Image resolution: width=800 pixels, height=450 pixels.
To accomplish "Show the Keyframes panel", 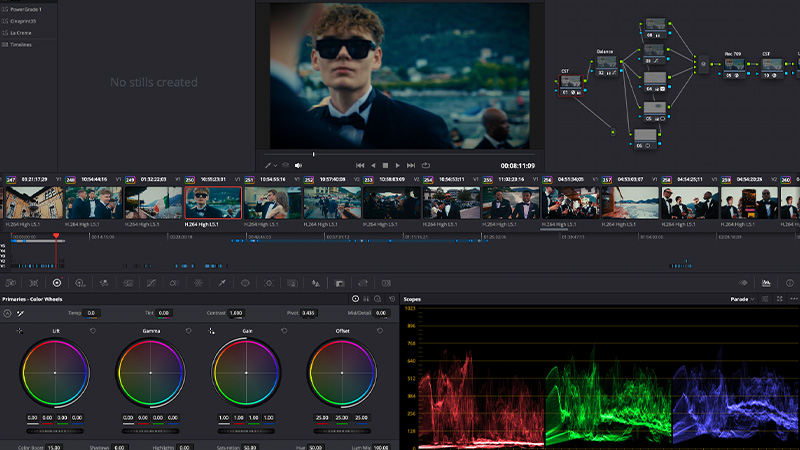I will click(x=743, y=283).
